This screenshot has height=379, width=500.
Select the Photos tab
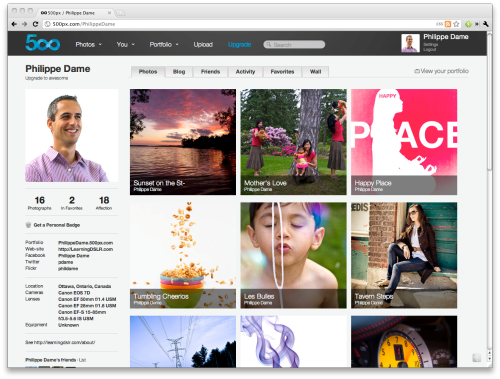click(x=148, y=72)
